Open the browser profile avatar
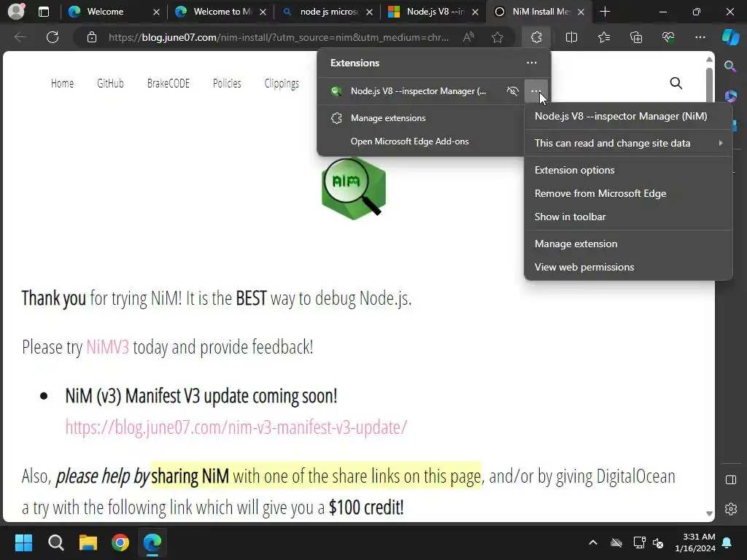The image size is (747, 560). (x=16, y=12)
